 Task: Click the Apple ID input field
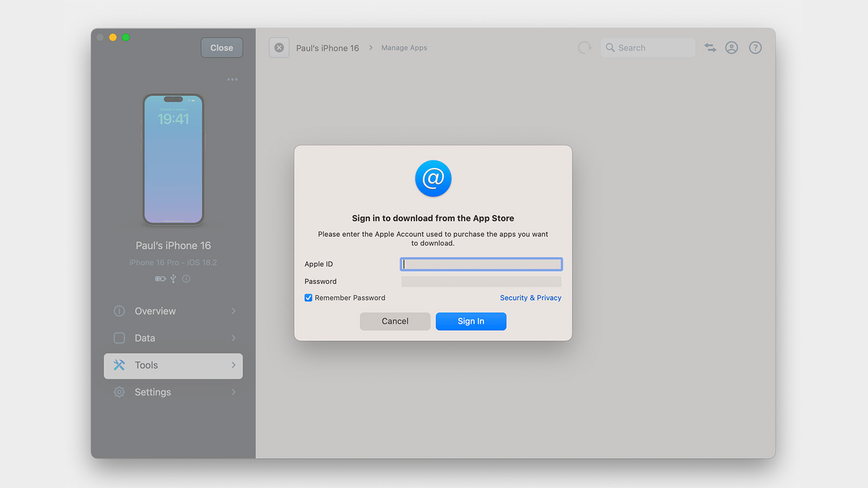tap(481, 264)
